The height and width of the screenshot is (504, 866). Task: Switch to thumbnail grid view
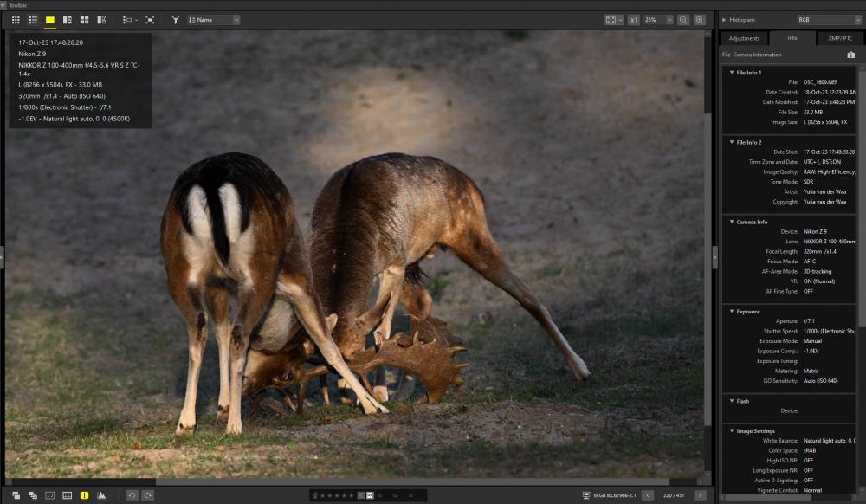[16, 20]
